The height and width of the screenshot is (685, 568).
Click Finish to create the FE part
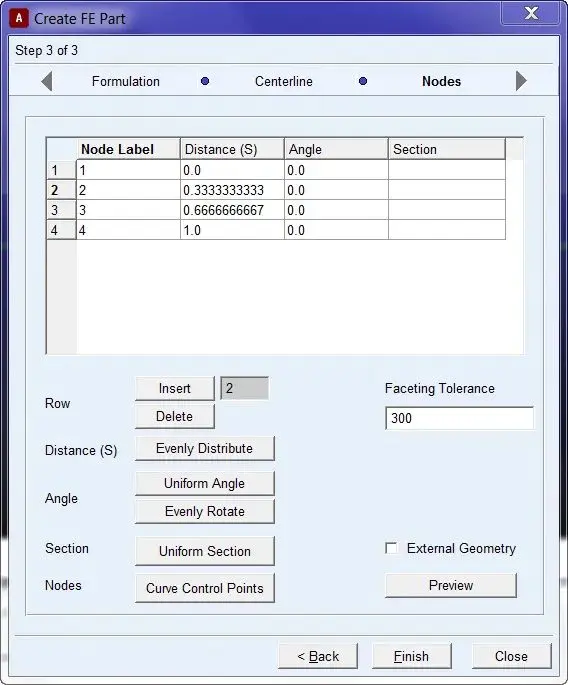click(x=411, y=656)
